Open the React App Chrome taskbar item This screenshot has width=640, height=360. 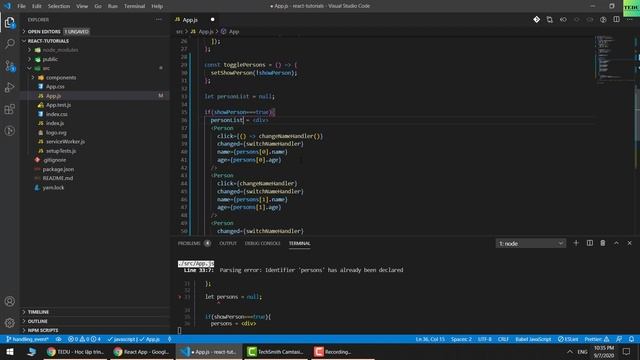[142, 351]
